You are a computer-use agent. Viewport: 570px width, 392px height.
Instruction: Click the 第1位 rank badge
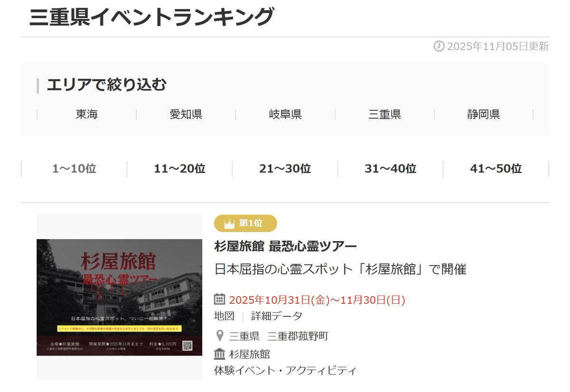coord(246,224)
